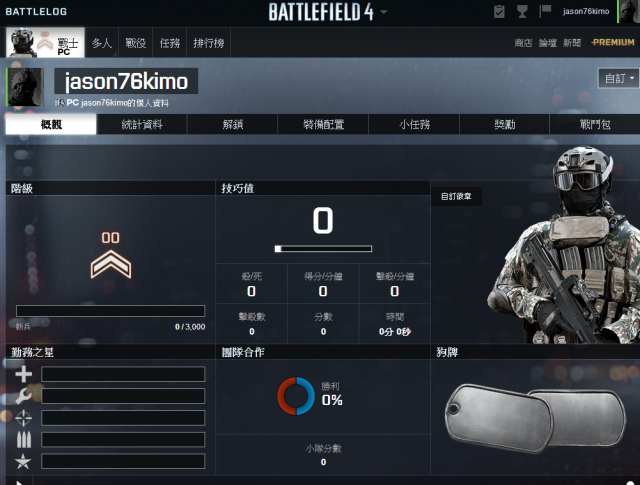Open the clipboard assignments icon in header

coord(499,11)
